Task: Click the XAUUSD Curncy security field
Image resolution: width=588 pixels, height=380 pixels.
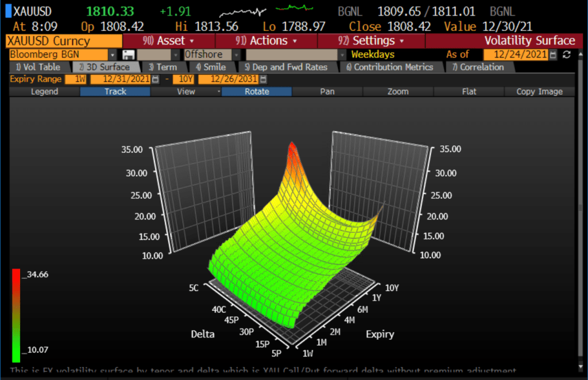Action: [63, 41]
